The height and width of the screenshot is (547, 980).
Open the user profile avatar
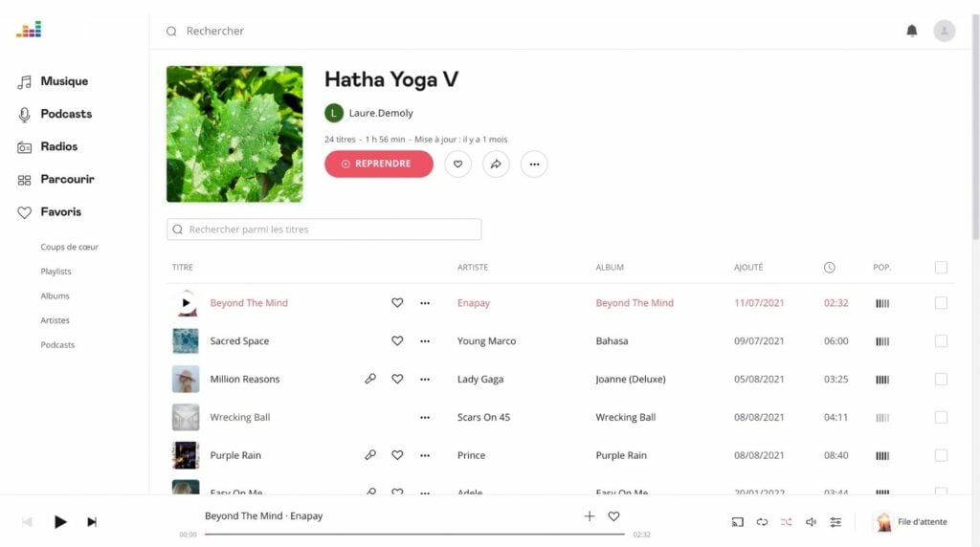pyautogui.click(x=945, y=31)
